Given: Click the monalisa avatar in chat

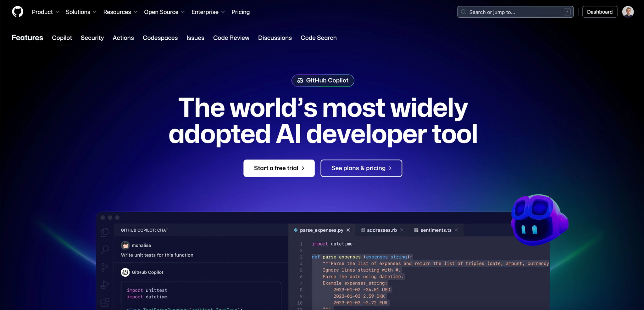Looking at the screenshot, I should (125, 245).
